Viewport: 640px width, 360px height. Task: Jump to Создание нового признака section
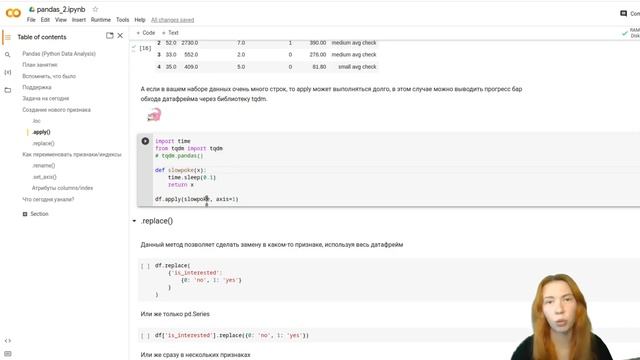(56, 110)
